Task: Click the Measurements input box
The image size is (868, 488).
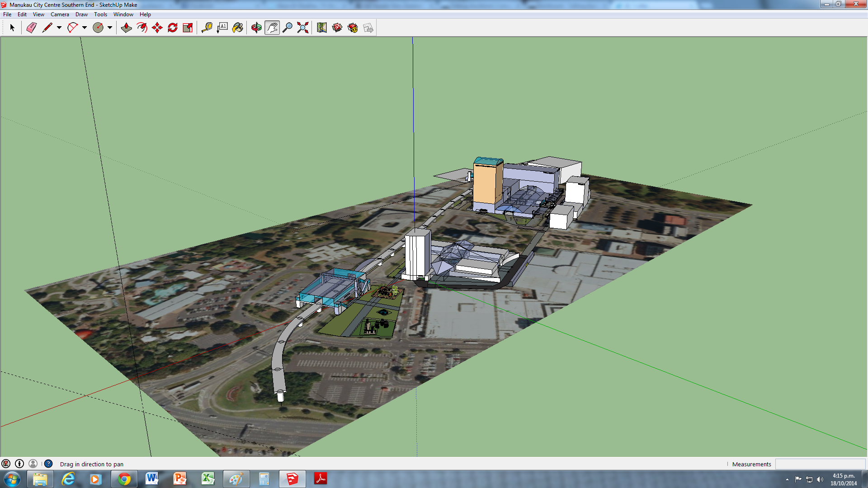Action: click(820, 464)
